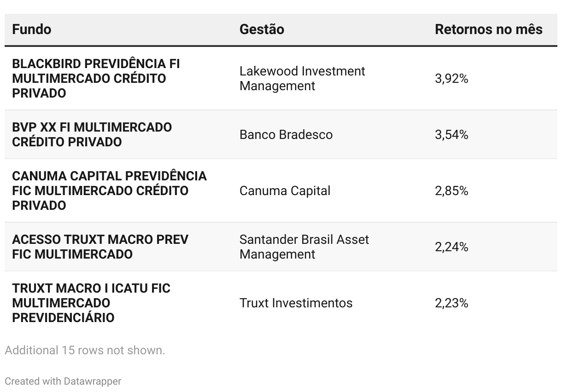
Task: Click the 3,54% return value
Action: point(451,135)
